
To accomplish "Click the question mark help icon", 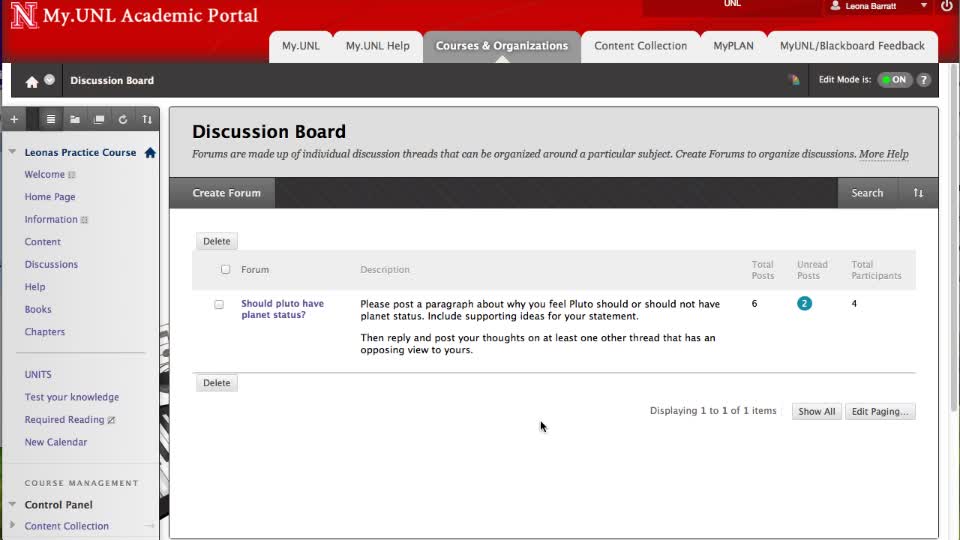I will 924,80.
